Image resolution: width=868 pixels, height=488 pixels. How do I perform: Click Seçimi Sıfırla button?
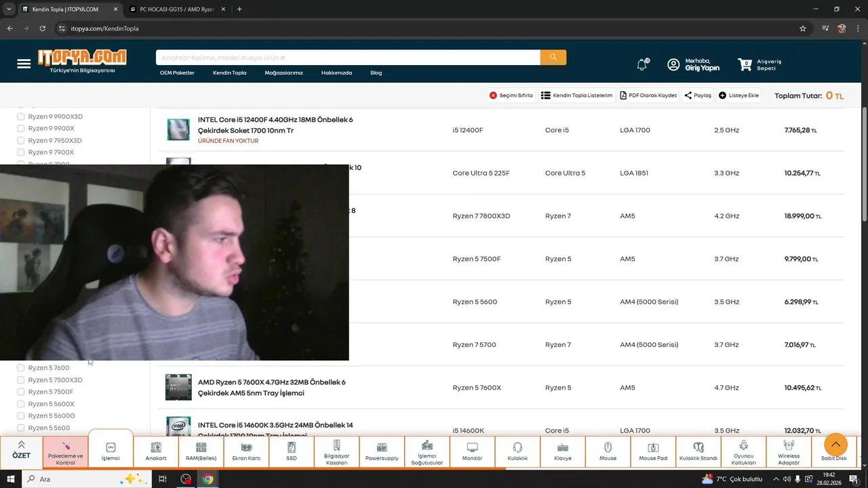tap(511, 96)
